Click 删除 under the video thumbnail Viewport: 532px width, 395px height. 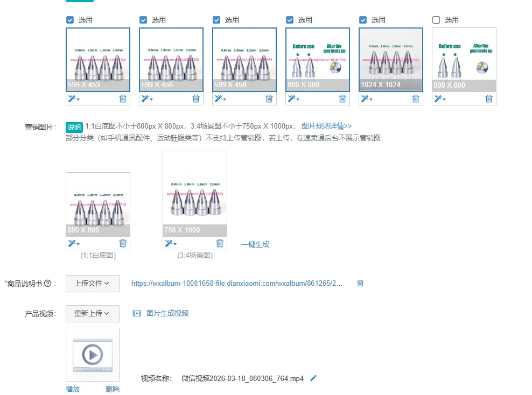(113, 389)
